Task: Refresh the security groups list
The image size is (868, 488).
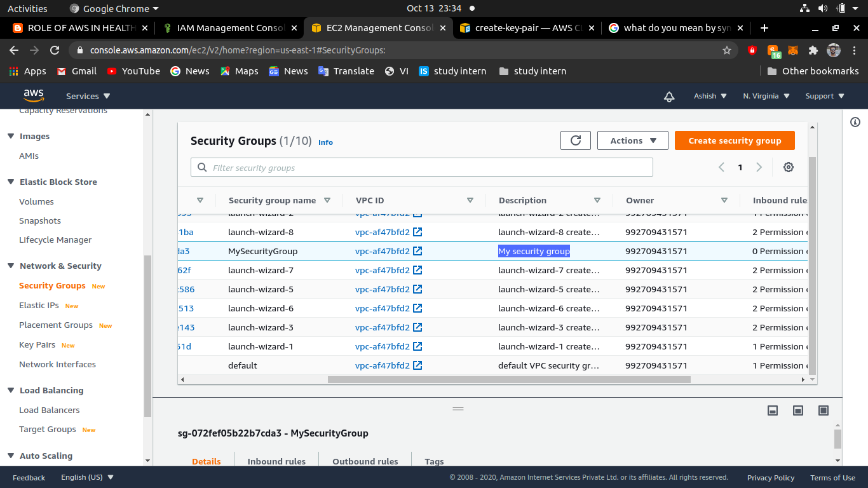Action: pyautogui.click(x=576, y=140)
